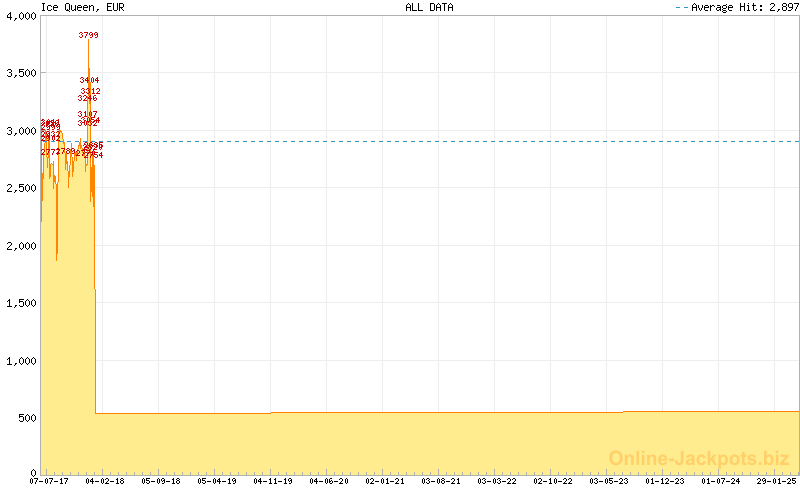
Task: Click the 3312 data point label
Action: tap(91, 92)
